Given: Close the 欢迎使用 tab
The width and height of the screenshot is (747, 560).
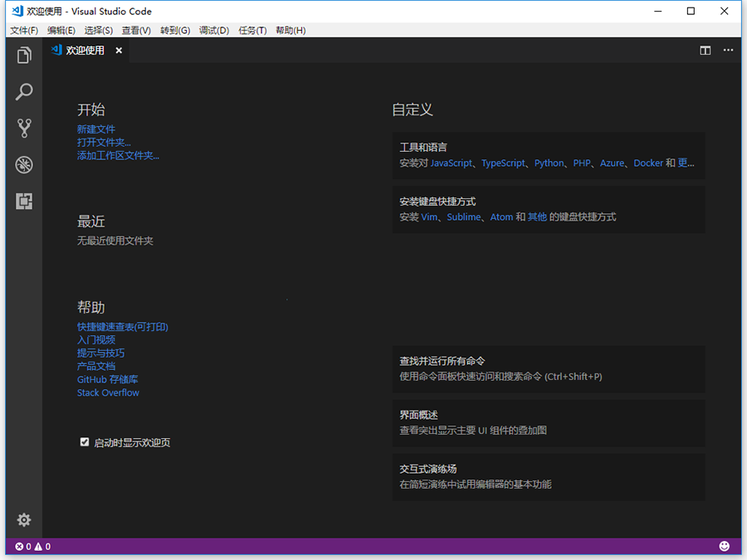Looking at the screenshot, I should tap(119, 51).
